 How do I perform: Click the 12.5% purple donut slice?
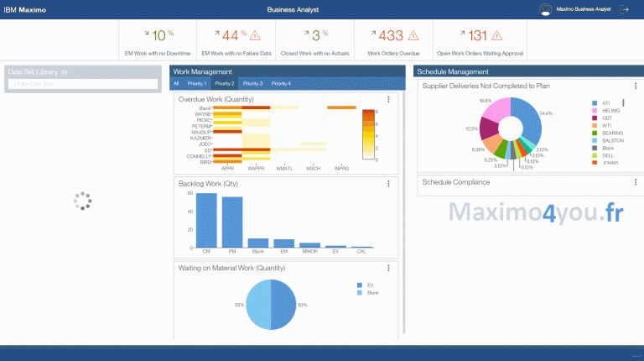[489, 128]
